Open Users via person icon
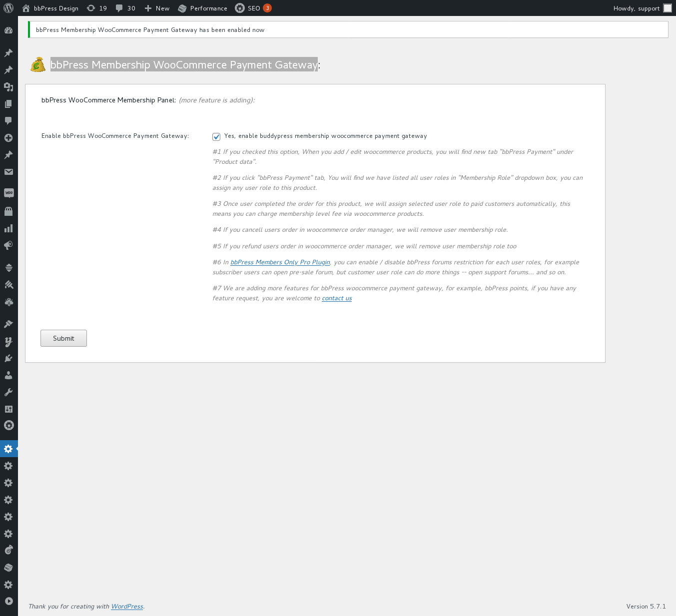Image resolution: width=676 pixels, height=616 pixels. pyautogui.click(x=8, y=375)
